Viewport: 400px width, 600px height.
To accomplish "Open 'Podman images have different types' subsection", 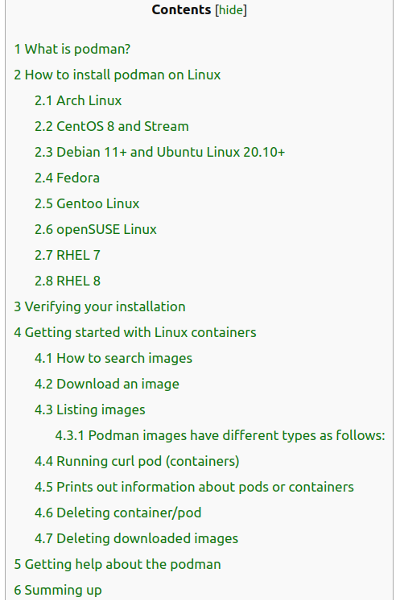I will [220, 435].
